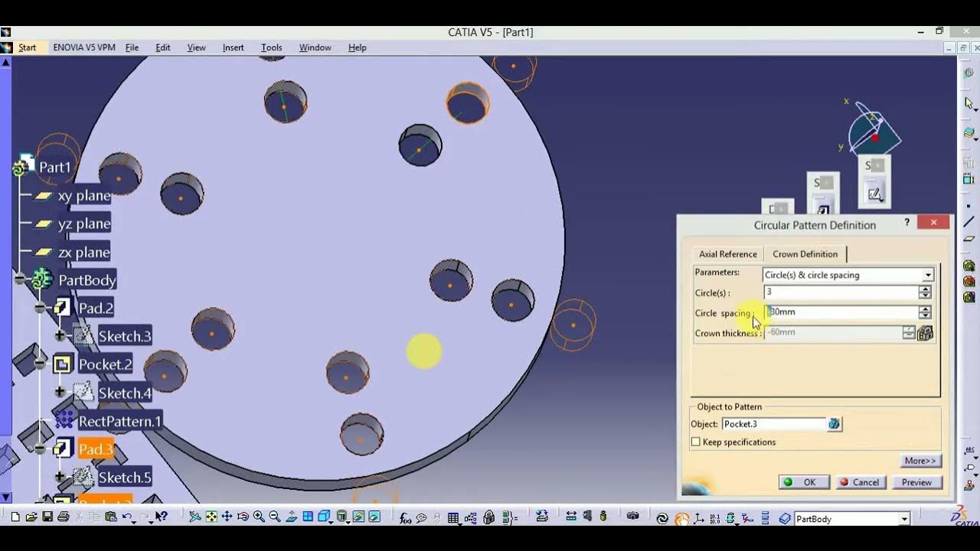Click the Open file icon

pyautogui.click(x=31, y=517)
